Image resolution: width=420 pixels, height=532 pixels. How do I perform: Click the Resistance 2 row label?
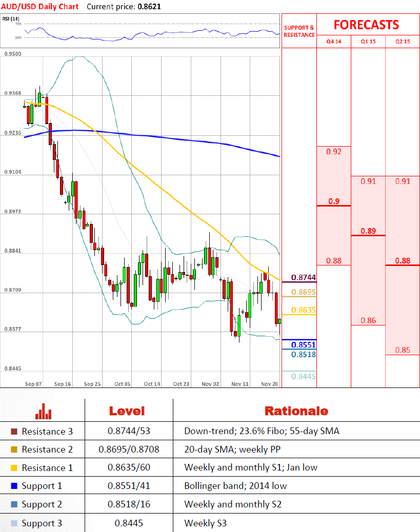(x=47, y=449)
